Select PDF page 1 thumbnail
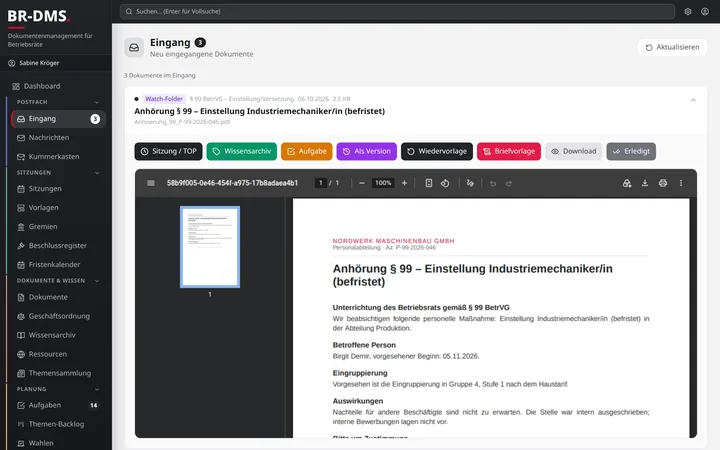This screenshot has width=720, height=450. (x=210, y=247)
